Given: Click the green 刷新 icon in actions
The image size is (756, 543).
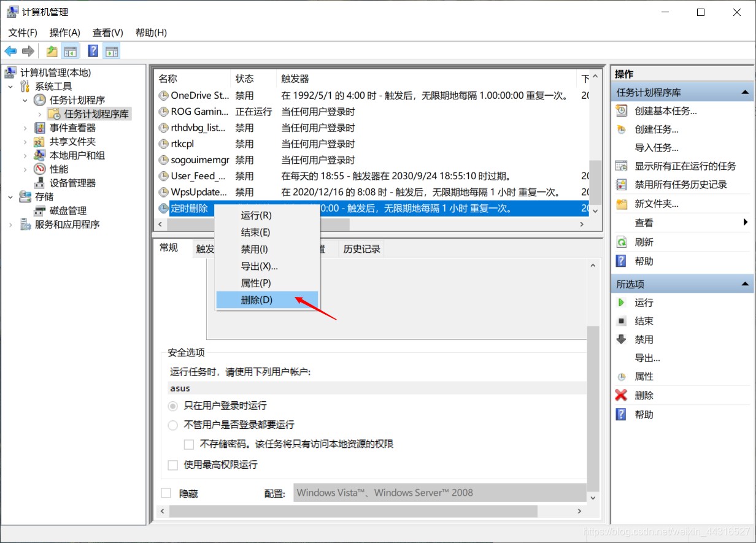Looking at the screenshot, I should tap(622, 242).
